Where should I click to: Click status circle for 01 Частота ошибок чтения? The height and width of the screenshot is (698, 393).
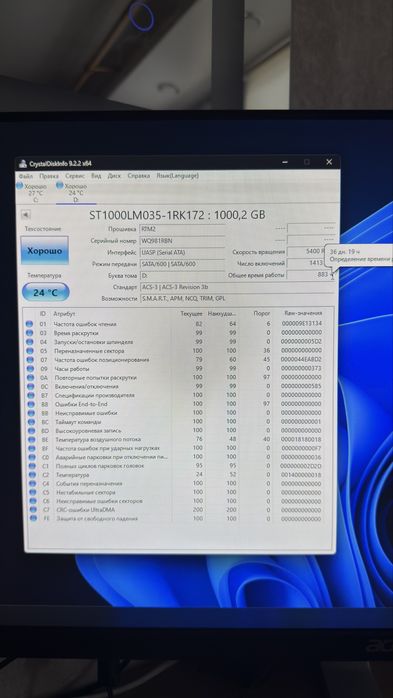point(29,324)
